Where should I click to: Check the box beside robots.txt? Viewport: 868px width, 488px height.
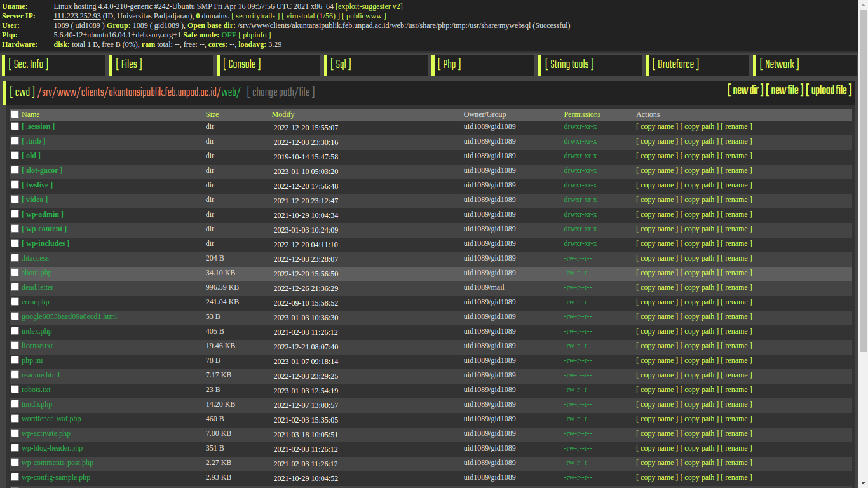pos(15,390)
